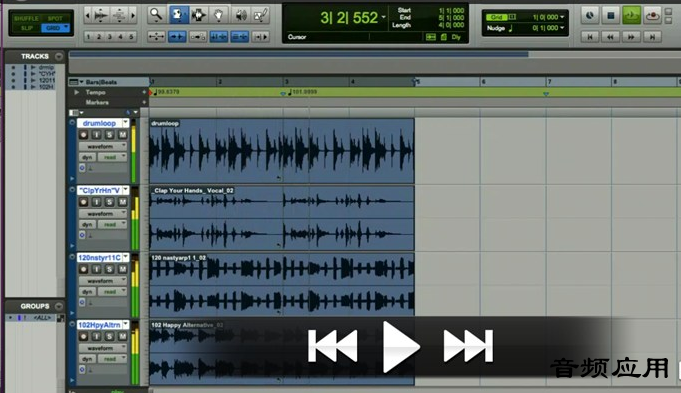Image resolution: width=681 pixels, height=393 pixels.
Task: Click bar 7 on Bars|Beats ruler
Action: coord(549,82)
